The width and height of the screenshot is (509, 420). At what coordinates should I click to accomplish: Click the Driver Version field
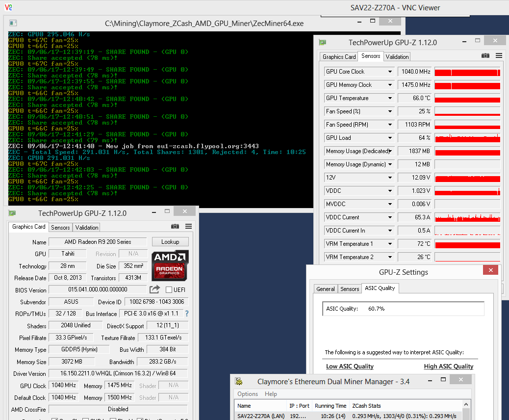click(x=118, y=373)
